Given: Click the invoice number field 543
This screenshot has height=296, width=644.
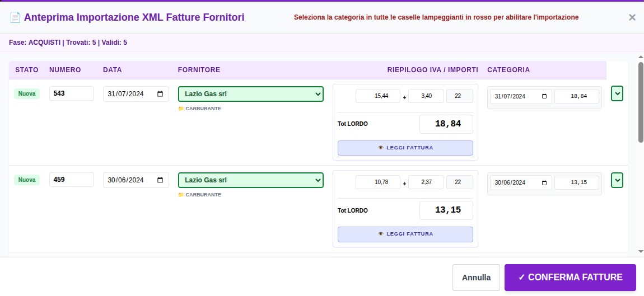Looking at the screenshot, I should (71, 94).
